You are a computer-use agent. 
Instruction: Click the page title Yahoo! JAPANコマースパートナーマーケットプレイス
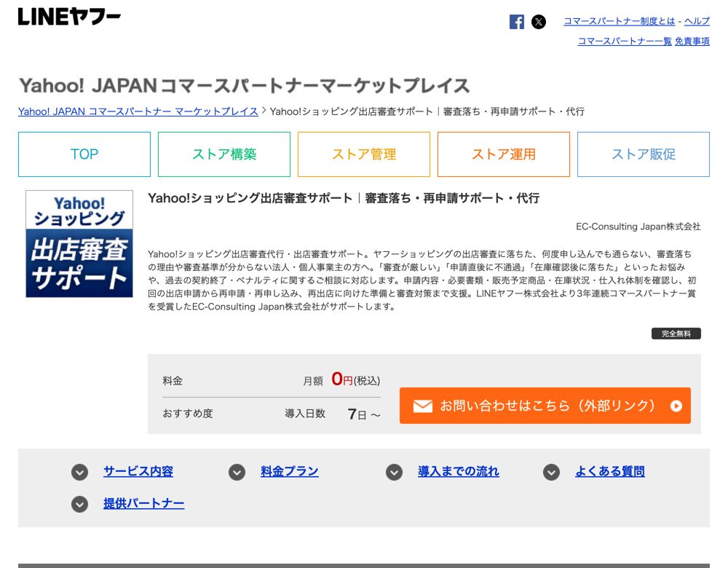point(244,85)
